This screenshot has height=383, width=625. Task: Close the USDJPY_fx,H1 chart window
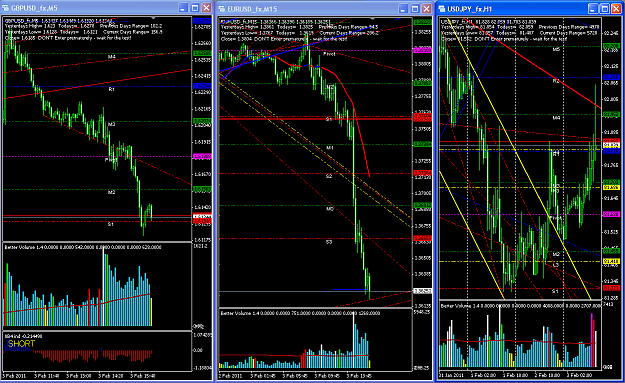click(616, 9)
